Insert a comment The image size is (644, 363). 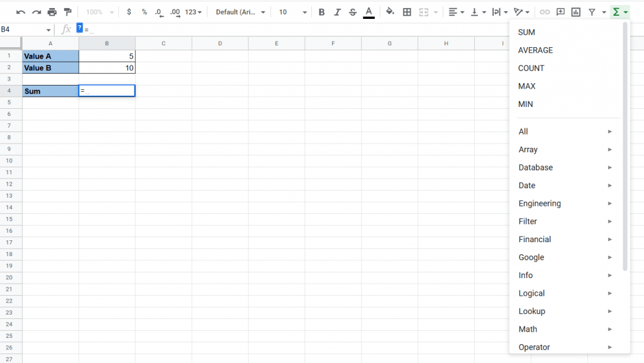(x=560, y=11)
